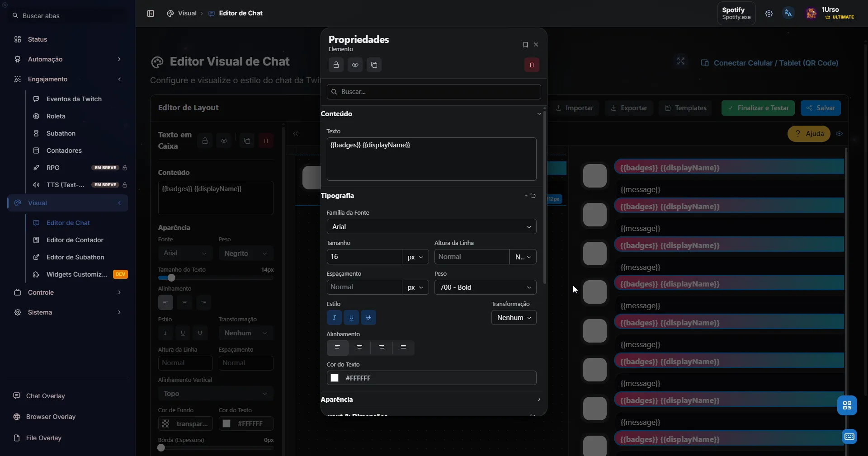Click the duplicate icon in Propriedades panel
The width and height of the screenshot is (868, 456).
point(374,65)
